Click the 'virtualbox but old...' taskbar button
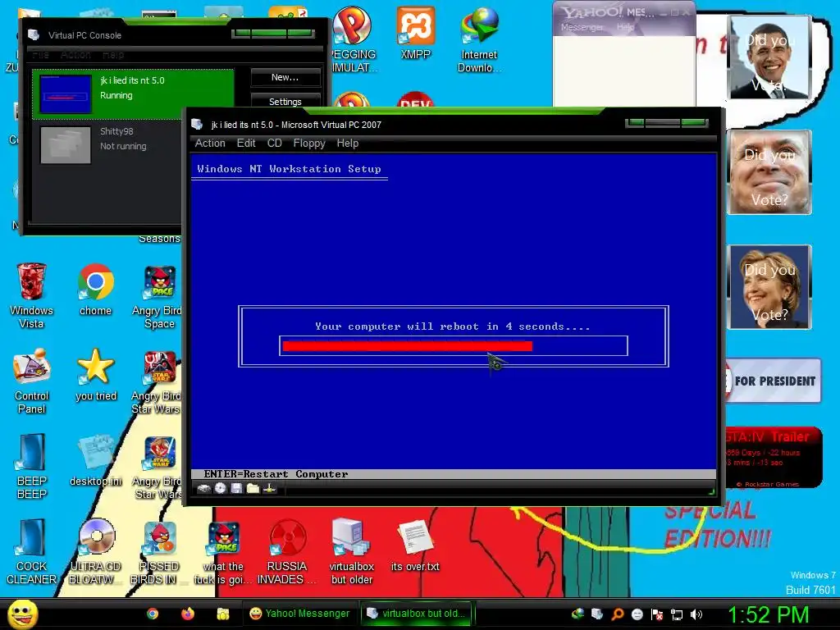Screen dimensions: 840x630 (418, 614)
